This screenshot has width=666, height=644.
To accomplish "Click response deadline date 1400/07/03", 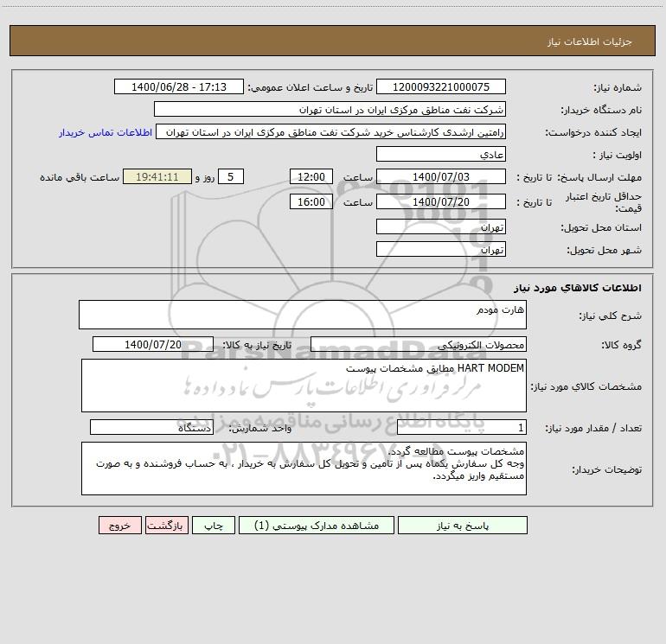I will 441,176.
